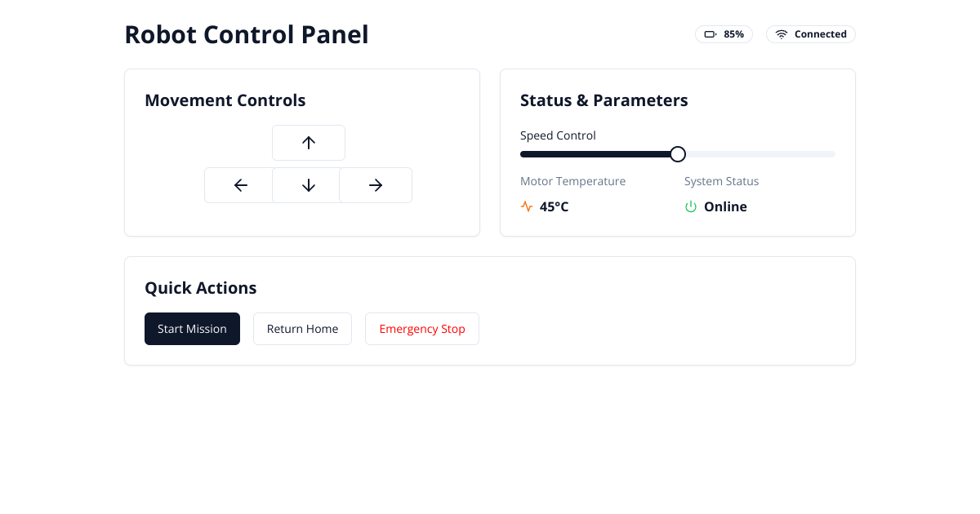Start Mission from Quick Actions
This screenshot has height=514, width=980.
[x=192, y=329]
